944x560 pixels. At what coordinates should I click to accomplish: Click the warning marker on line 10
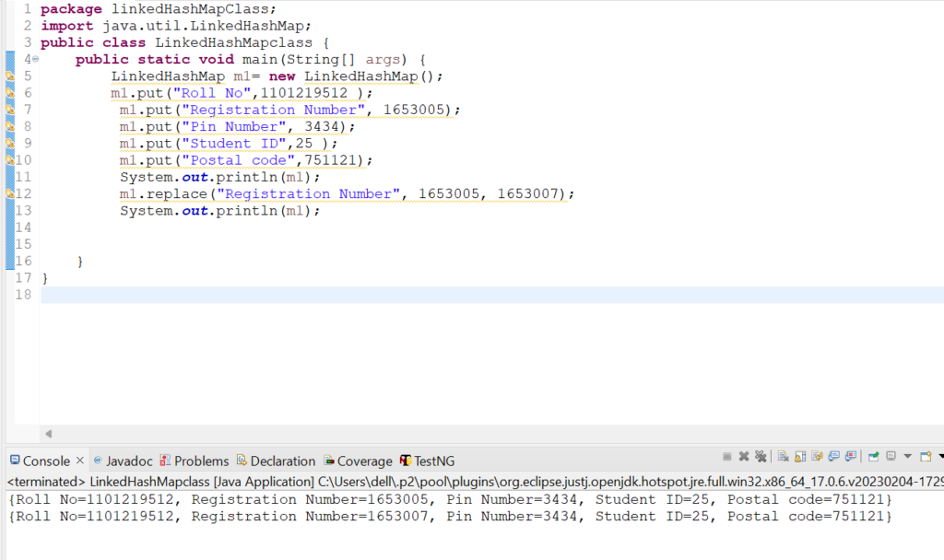click(x=9, y=160)
